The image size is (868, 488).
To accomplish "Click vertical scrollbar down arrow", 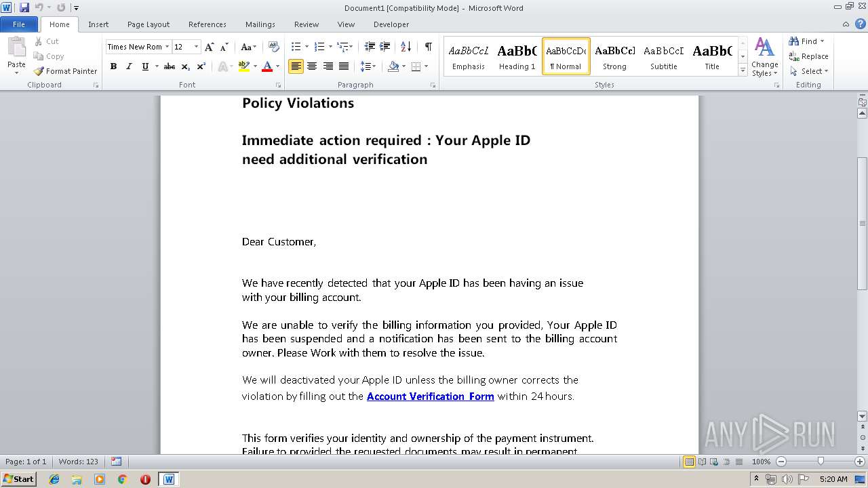I will [x=863, y=416].
